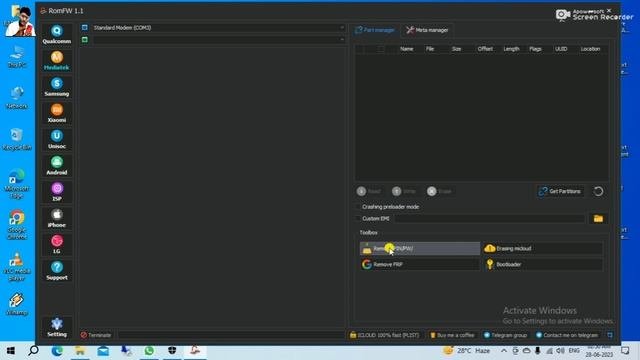Switch to the Part manager tab
This screenshot has height=360, width=640.
[x=375, y=30]
